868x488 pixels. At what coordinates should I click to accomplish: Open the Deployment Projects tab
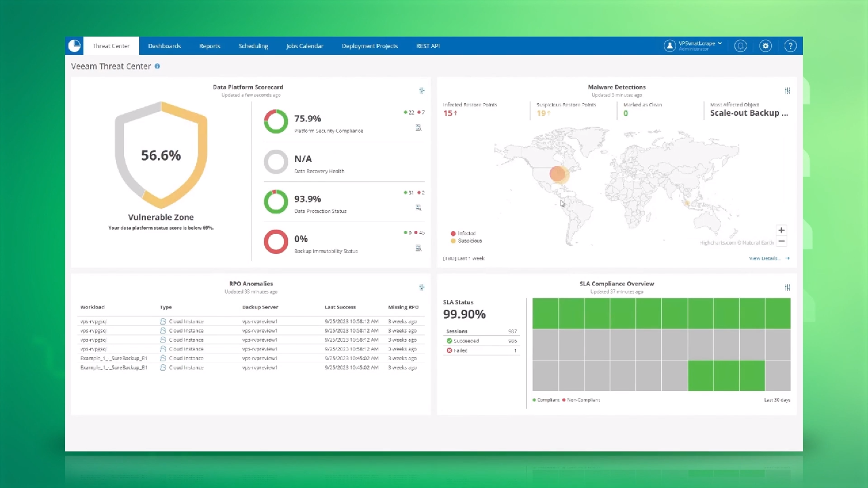coord(370,46)
